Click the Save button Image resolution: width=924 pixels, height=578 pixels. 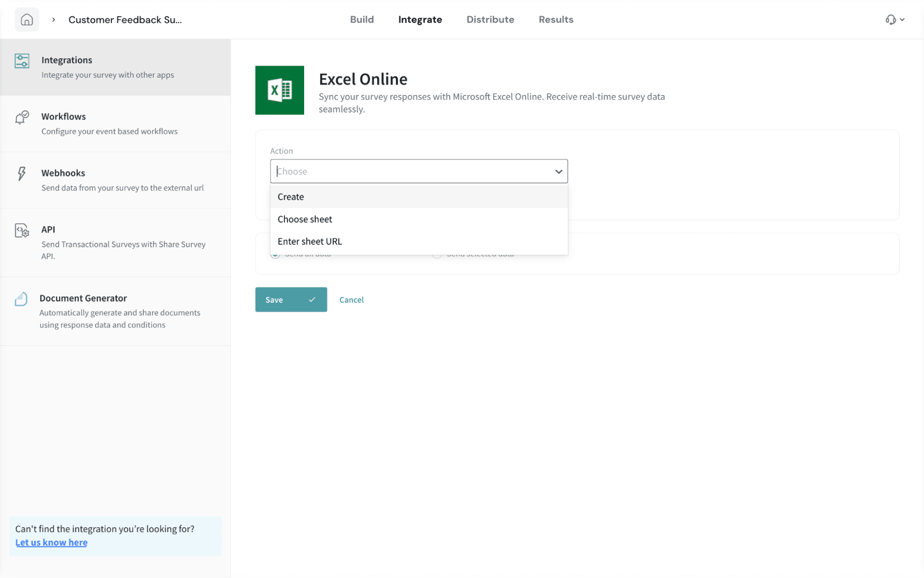(x=291, y=300)
